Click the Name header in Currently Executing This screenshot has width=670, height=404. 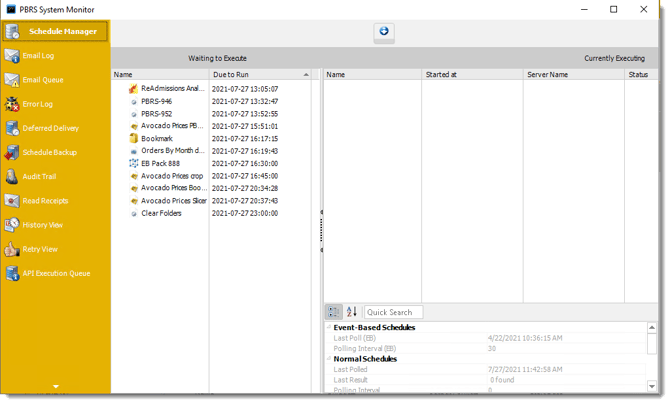coord(373,74)
